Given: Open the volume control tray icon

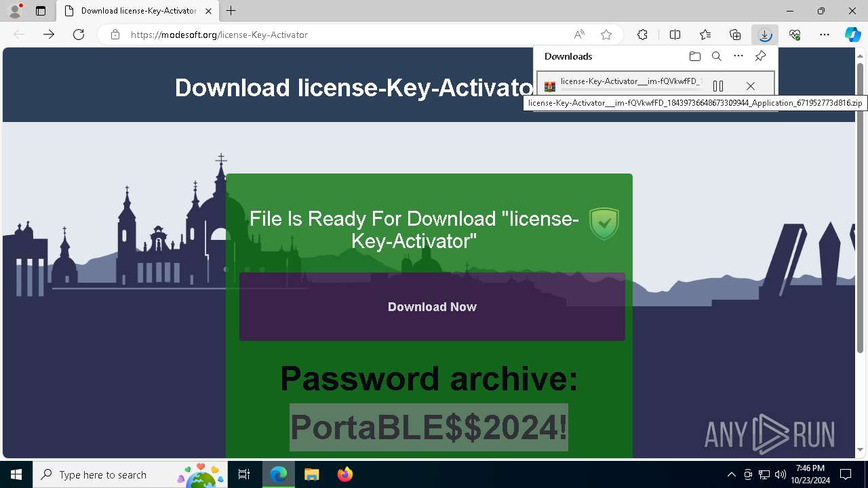Looking at the screenshot, I should (780, 474).
